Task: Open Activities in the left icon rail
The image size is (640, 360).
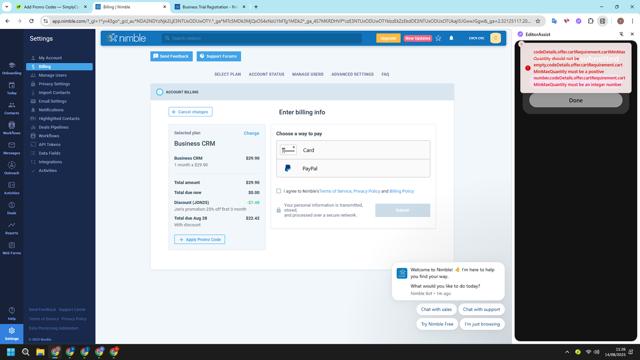Action: [x=11, y=188]
